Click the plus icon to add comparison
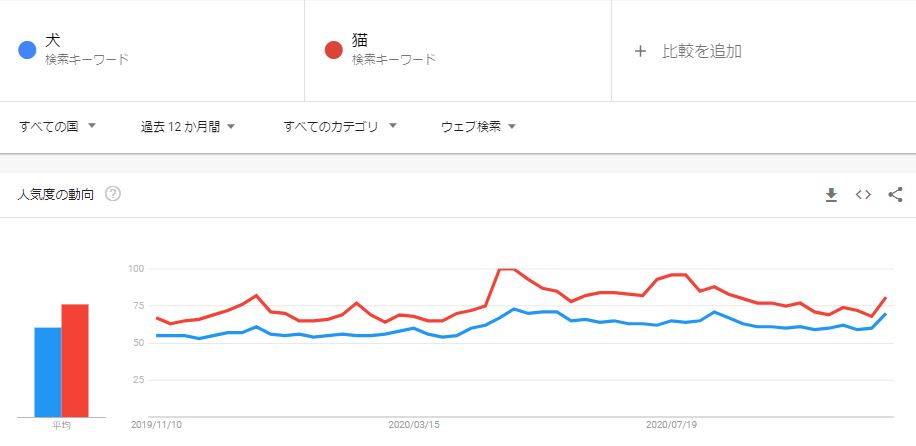The height and width of the screenshot is (446, 916). 640,51
